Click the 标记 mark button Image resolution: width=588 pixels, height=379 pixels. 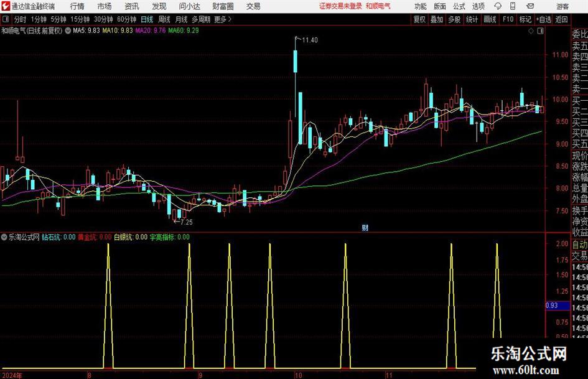pos(525,19)
